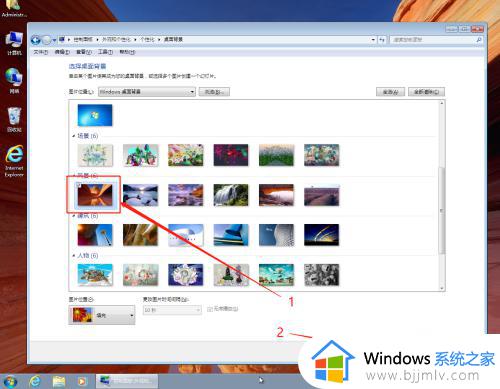Screen dimensions: 500x389
Task: Choose the purple lavender field wallpaper
Action: coord(321,195)
